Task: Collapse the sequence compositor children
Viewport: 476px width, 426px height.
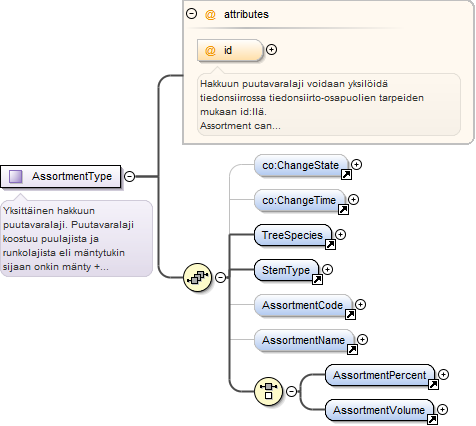Action: point(220,277)
